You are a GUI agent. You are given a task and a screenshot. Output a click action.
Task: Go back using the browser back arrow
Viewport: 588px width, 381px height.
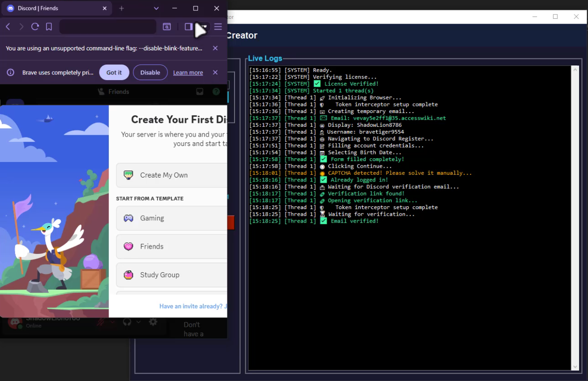tap(8, 27)
